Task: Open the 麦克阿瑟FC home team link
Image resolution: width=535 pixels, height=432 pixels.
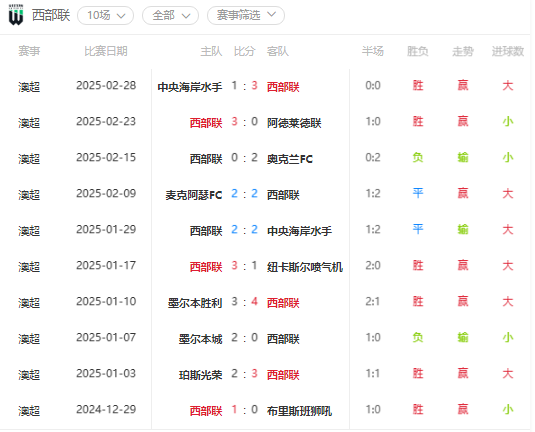Action: pos(194,195)
